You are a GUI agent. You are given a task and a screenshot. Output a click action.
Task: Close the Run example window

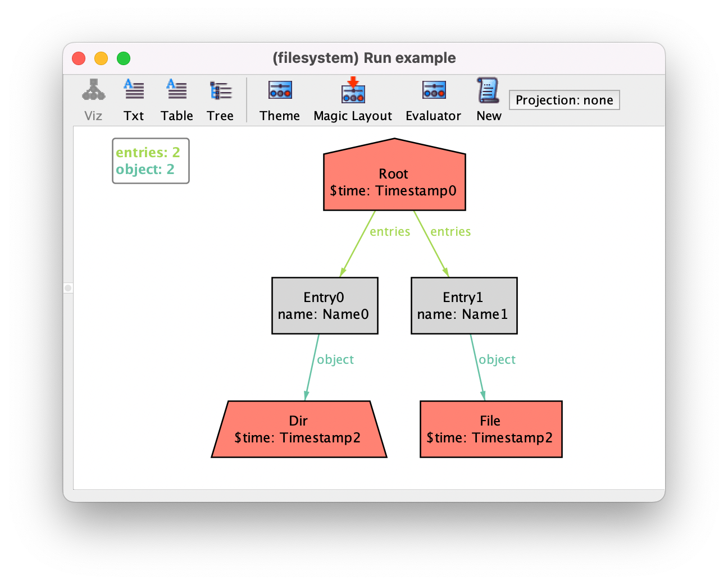[79, 58]
